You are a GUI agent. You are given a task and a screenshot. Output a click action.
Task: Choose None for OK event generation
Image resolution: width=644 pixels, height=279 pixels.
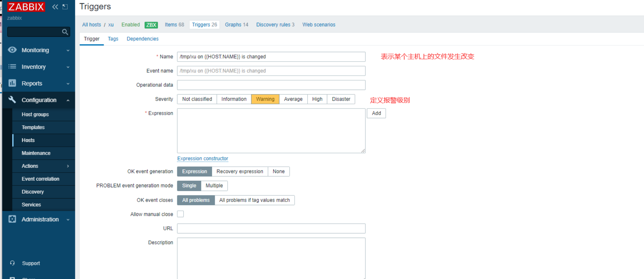click(x=279, y=172)
